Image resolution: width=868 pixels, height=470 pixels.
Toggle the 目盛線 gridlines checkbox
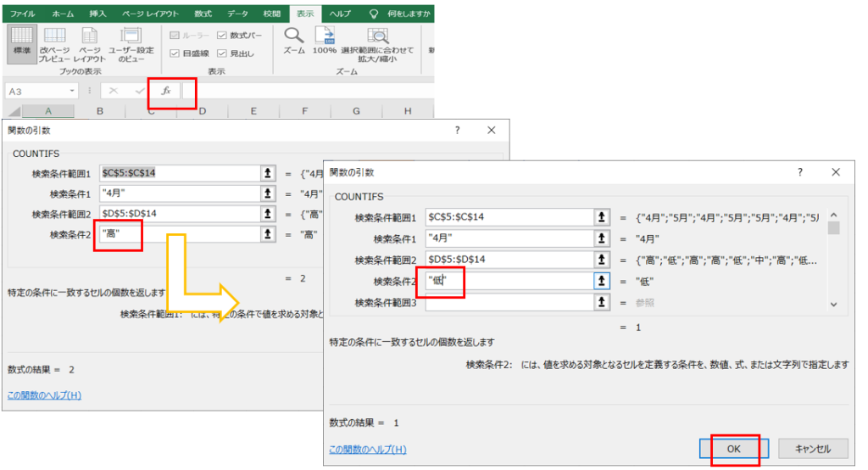pos(175,53)
